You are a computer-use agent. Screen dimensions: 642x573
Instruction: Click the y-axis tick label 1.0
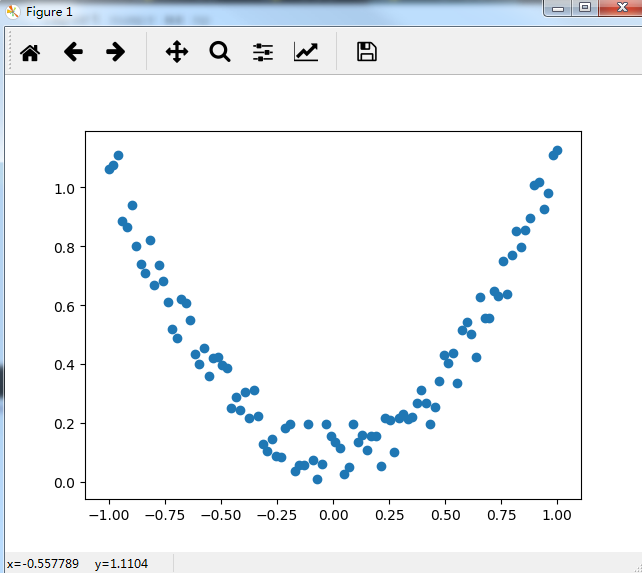point(64,189)
